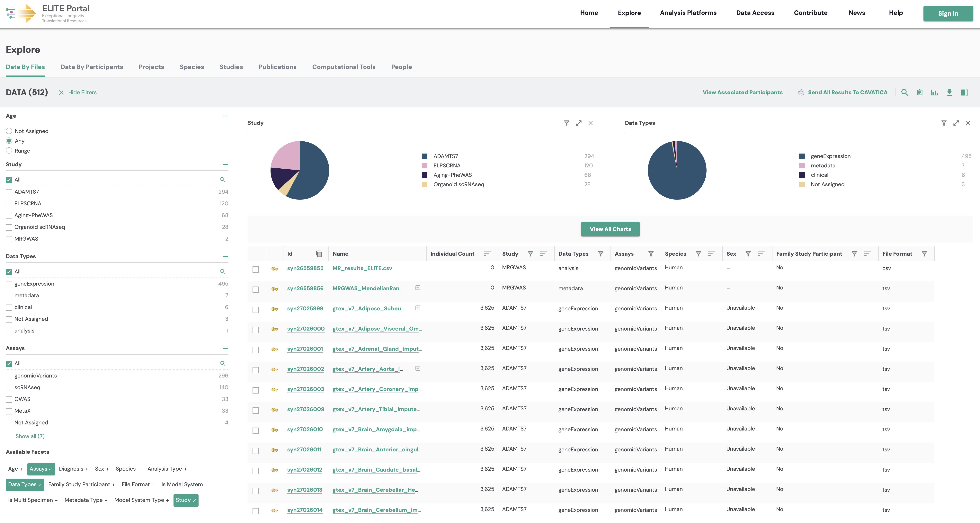Close the Data Types chart panel
This screenshot has width=980, height=523.
point(968,123)
